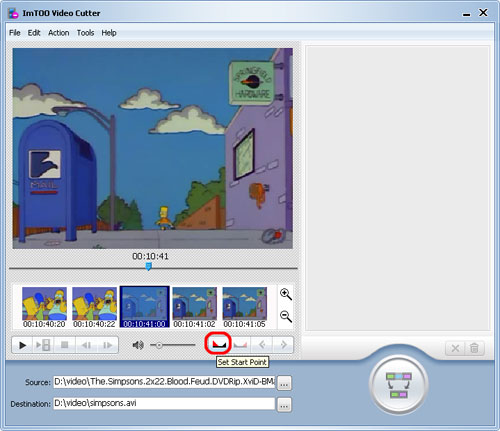Click the video preview area
The image size is (500, 431).
(153, 149)
